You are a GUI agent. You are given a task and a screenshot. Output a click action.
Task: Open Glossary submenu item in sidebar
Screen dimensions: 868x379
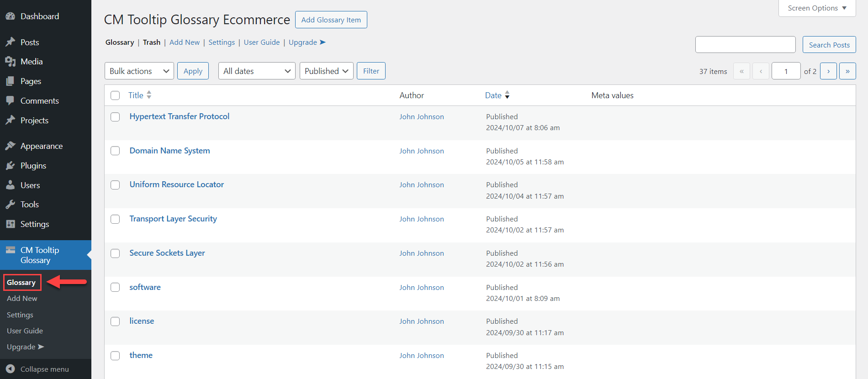[x=21, y=283]
